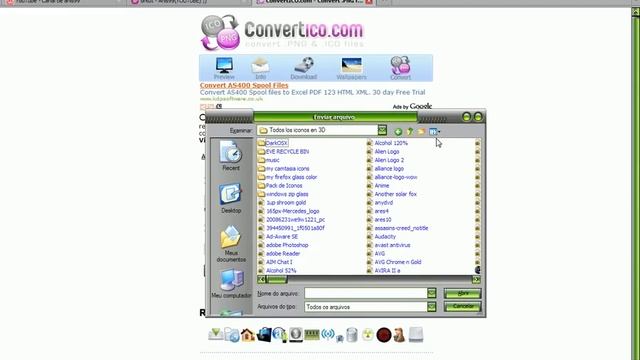
Task: Click the Abrir button
Action: point(463,293)
